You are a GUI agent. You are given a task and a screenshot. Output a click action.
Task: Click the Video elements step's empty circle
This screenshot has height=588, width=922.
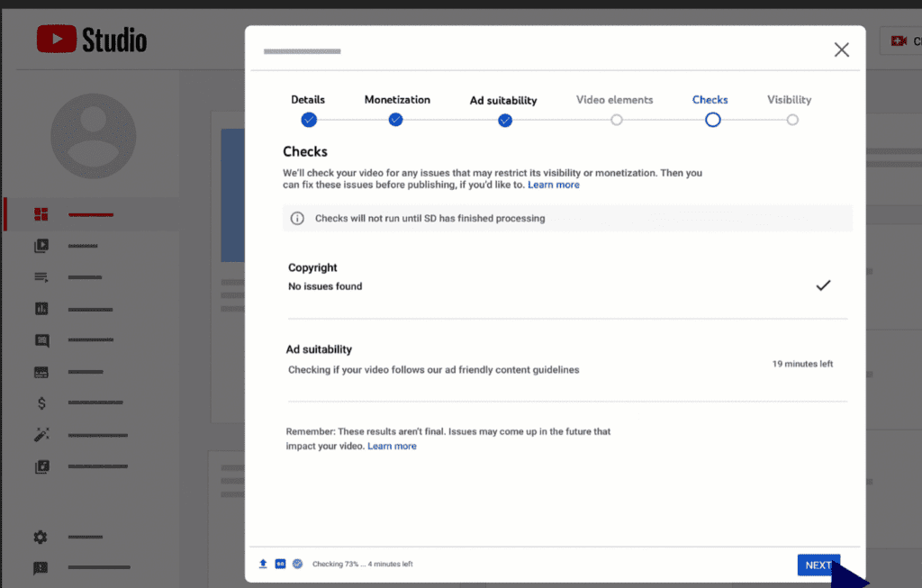click(x=616, y=120)
